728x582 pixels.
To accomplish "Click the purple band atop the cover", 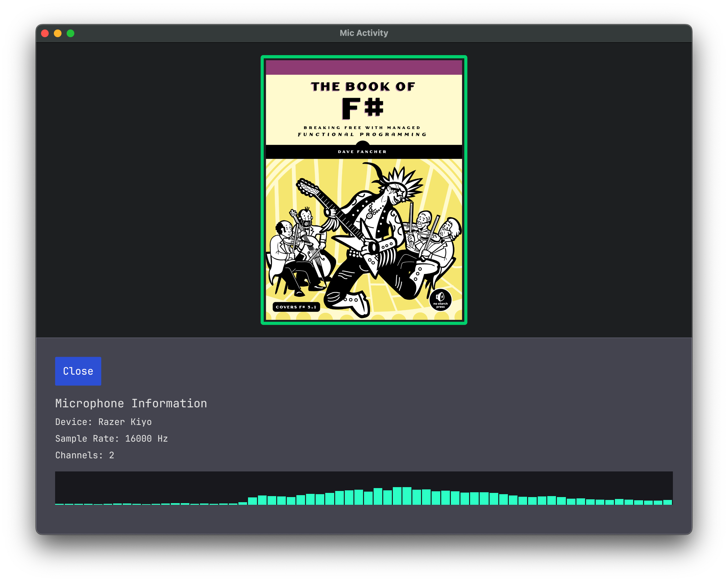I will click(364, 67).
